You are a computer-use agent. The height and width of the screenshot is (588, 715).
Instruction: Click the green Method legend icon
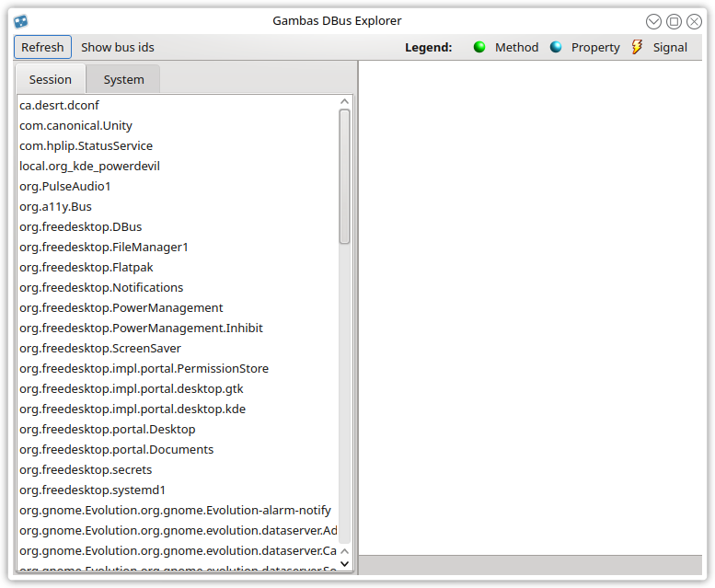coord(479,47)
